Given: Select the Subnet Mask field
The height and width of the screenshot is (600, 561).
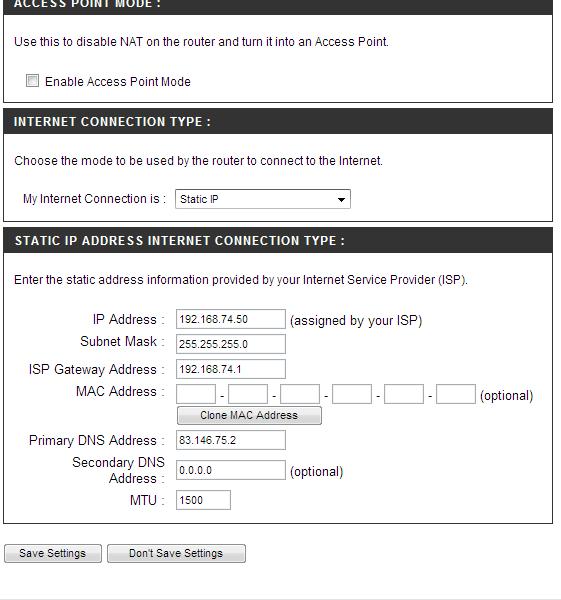Looking at the screenshot, I should (231, 344).
